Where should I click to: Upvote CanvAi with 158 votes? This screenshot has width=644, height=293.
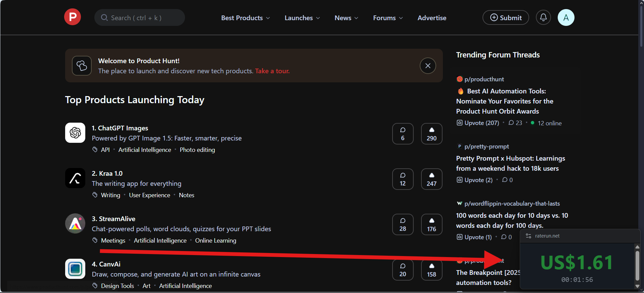tap(432, 270)
